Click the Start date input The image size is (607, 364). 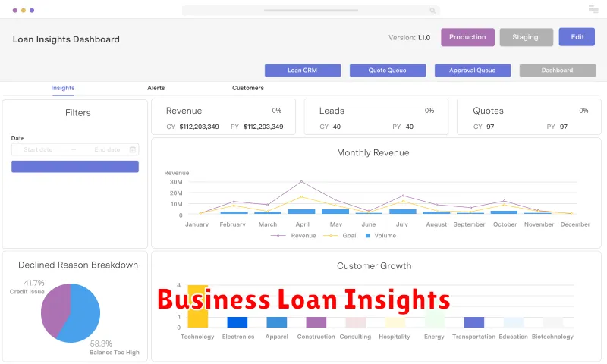point(38,149)
